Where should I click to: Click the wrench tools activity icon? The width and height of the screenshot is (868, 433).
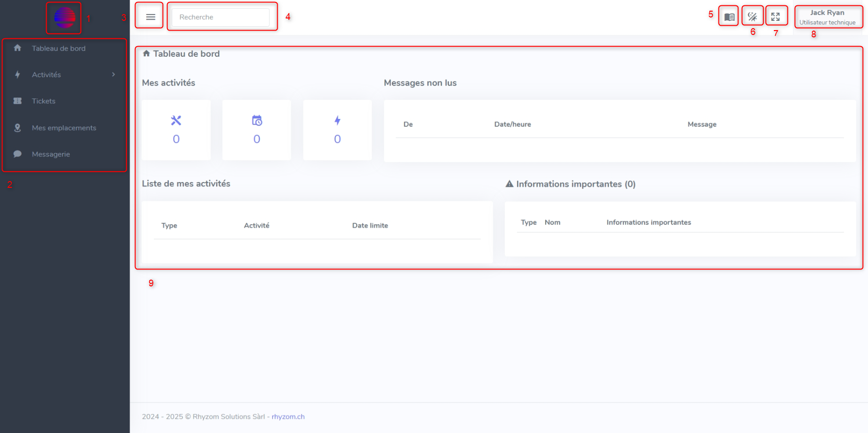(x=176, y=120)
